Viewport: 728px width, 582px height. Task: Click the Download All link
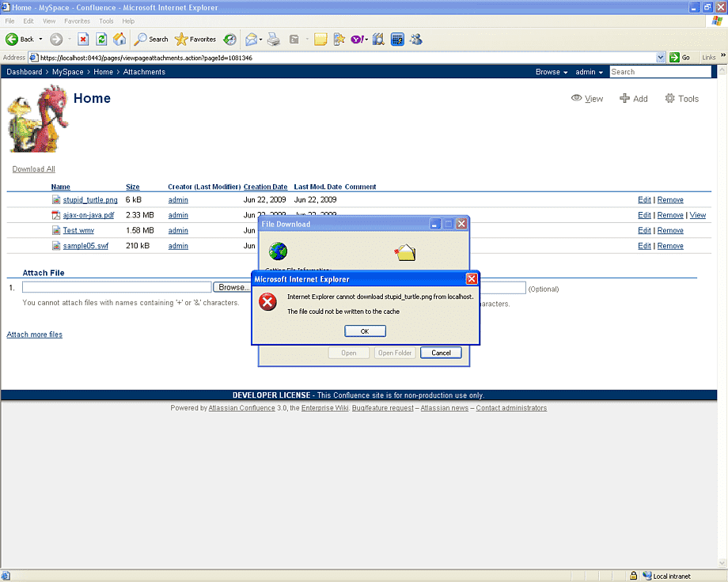click(33, 169)
